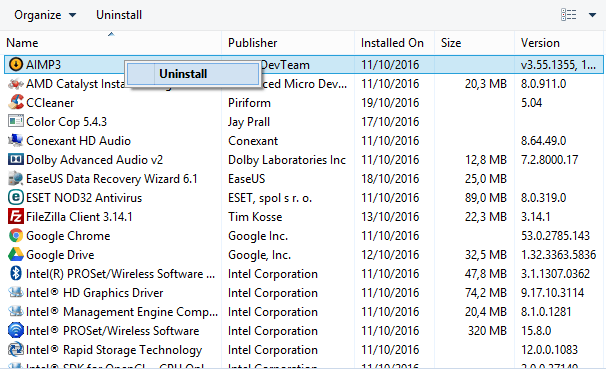Select Intel Rapid Storage Technology entry
The width and height of the screenshot is (606, 369).
click(x=114, y=350)
